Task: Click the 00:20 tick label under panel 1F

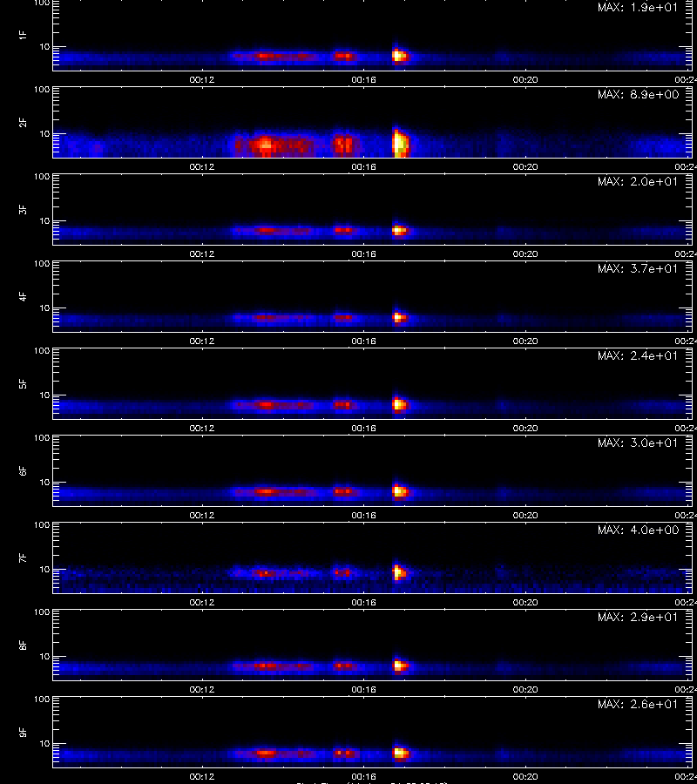Action: (x=525, y=79)
